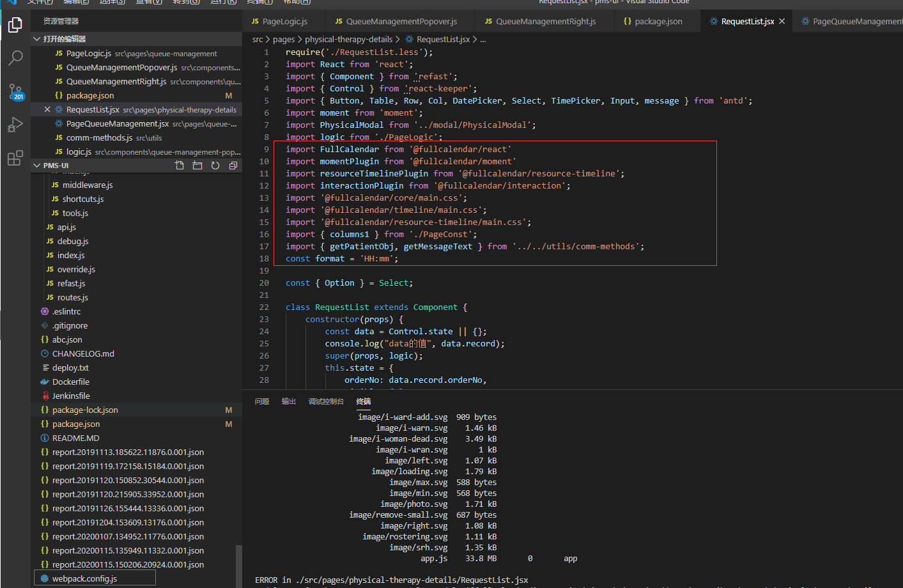Click 'image/loading.svg' terminal output line
Viewport: 903px width, 588px height.
point(434,472)
